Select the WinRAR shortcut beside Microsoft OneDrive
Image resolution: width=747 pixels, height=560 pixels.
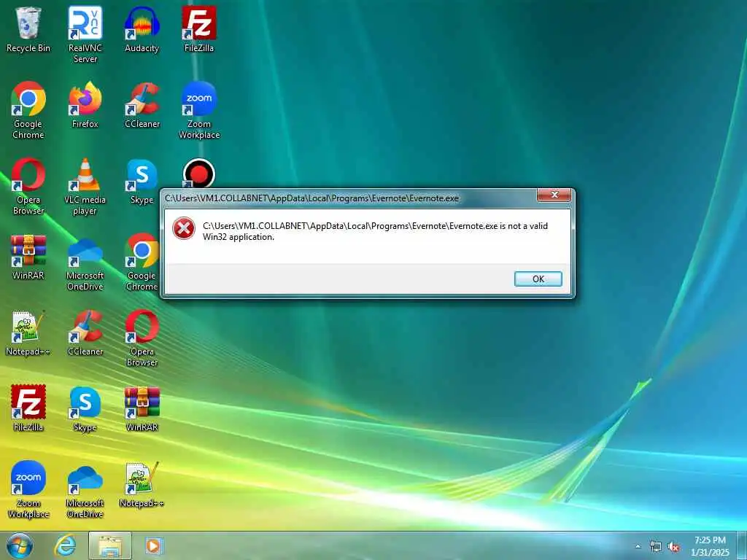click(x=28, y=257)
